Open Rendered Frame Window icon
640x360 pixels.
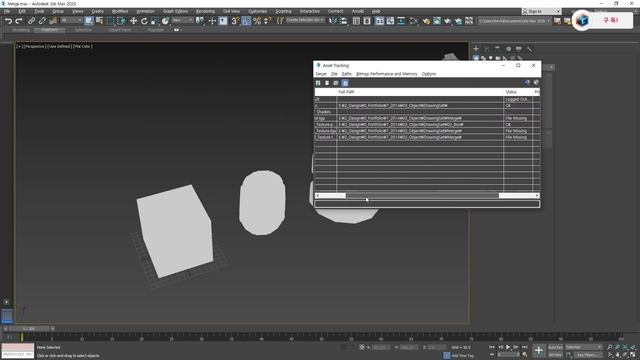(437, 21)
